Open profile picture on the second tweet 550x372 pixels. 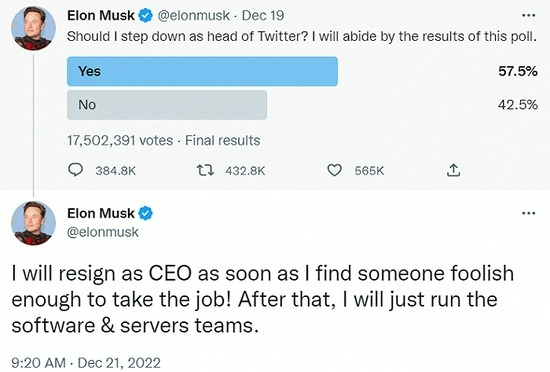point(33,223)
